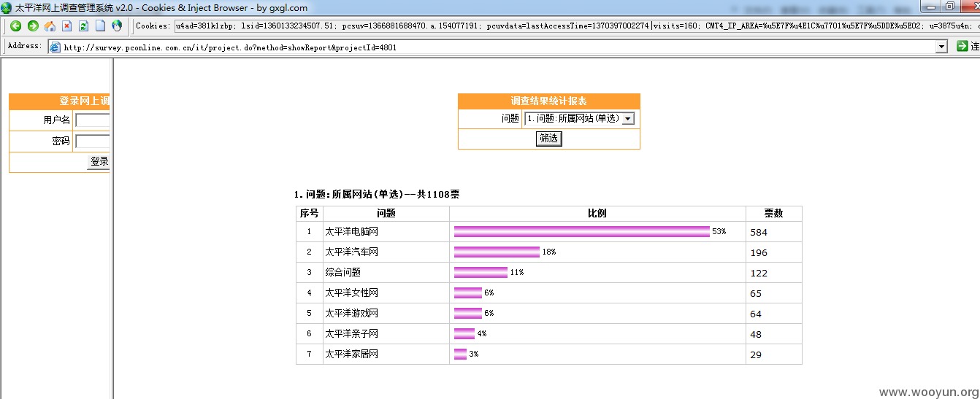Click the penguin icon in the toolbar

coord(117,26)
